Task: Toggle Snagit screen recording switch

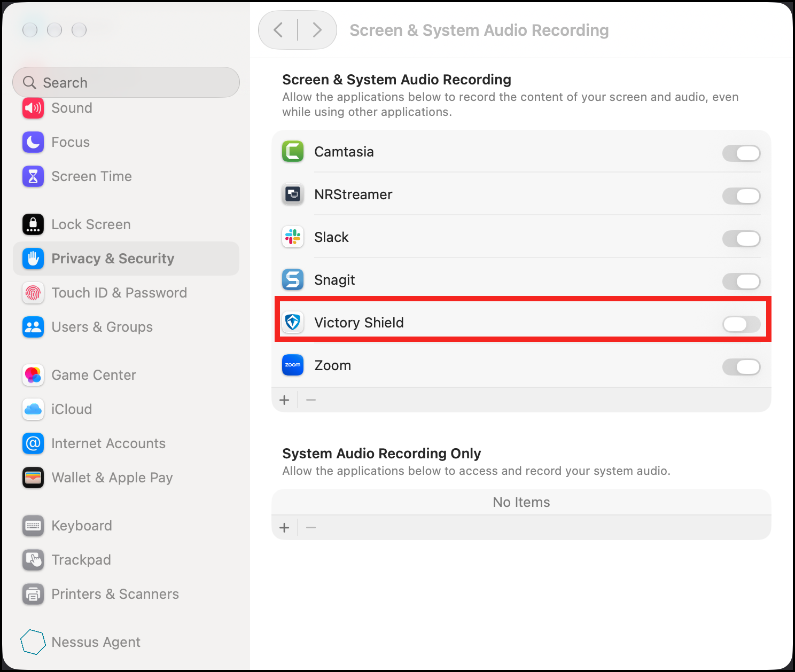Action: [x=742, y=282]
